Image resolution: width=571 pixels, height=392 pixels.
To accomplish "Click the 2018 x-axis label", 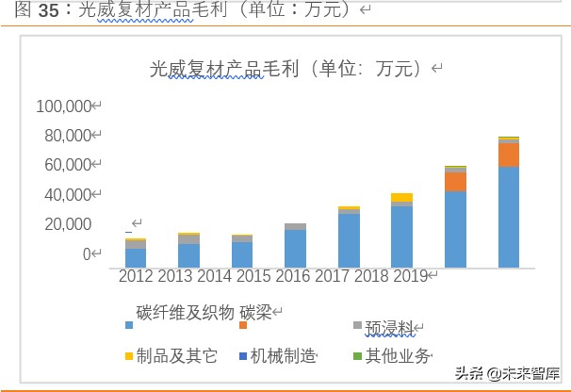I will point(371,276).
